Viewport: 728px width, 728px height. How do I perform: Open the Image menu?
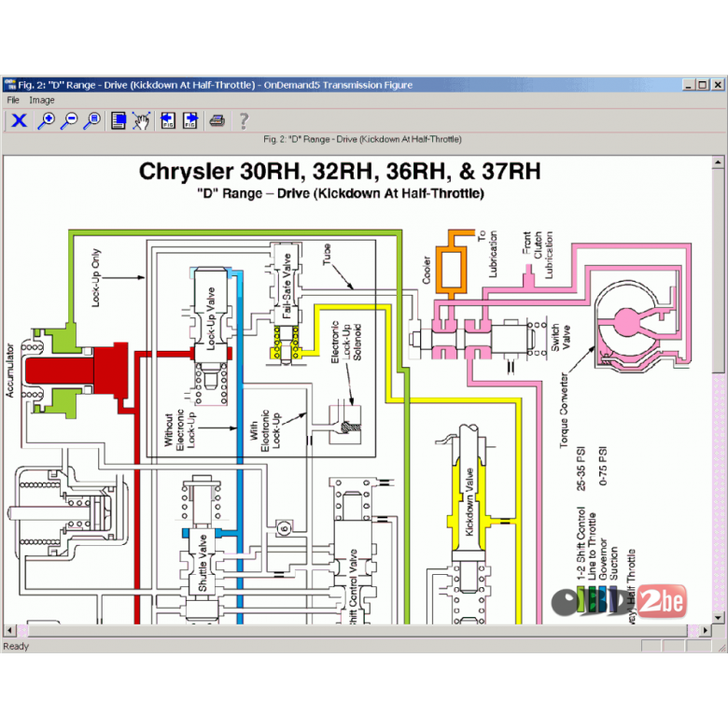pyautogui.click(x=42, y=100)
